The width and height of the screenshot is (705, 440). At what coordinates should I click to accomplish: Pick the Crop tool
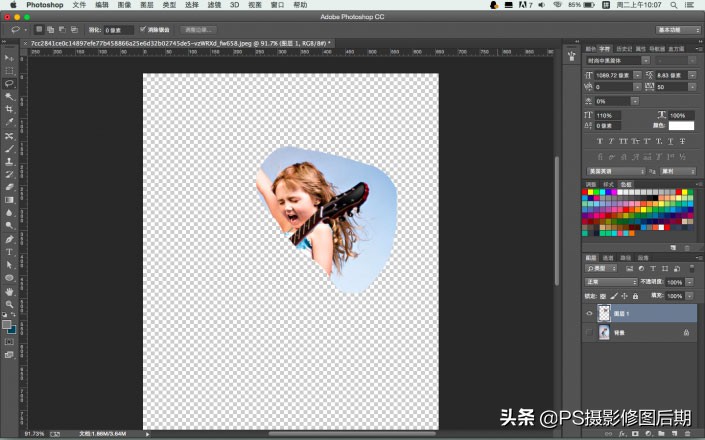(x=9, y=108)
